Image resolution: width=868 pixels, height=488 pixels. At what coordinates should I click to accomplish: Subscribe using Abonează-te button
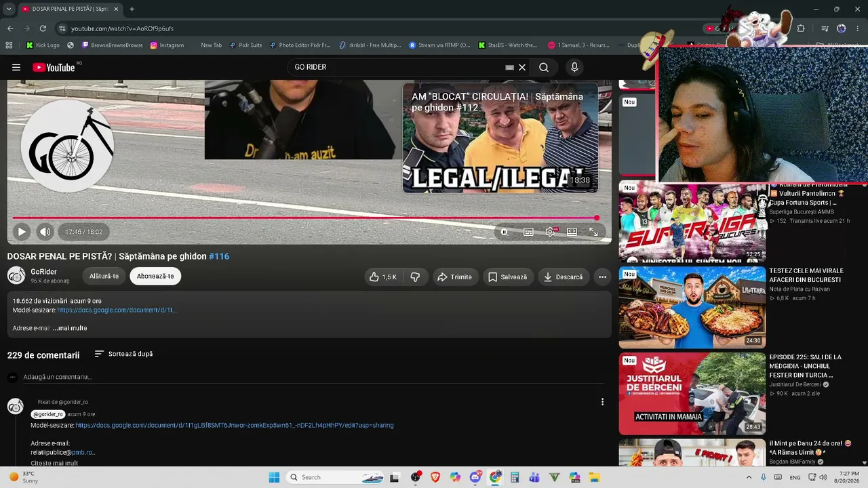click(x=155, y=276)
